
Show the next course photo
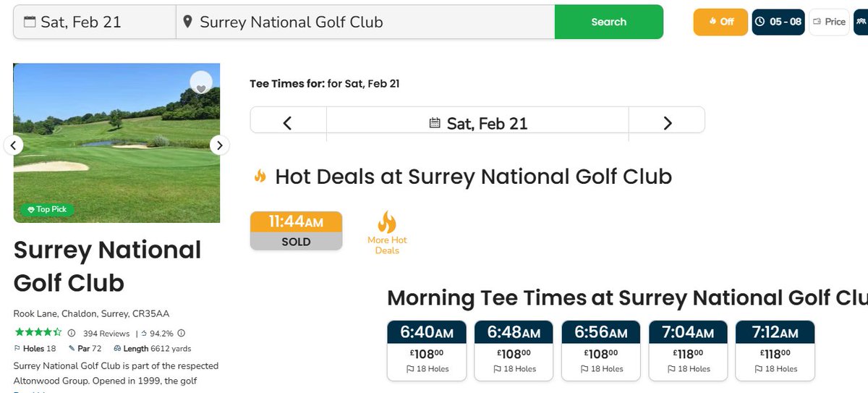219,145
